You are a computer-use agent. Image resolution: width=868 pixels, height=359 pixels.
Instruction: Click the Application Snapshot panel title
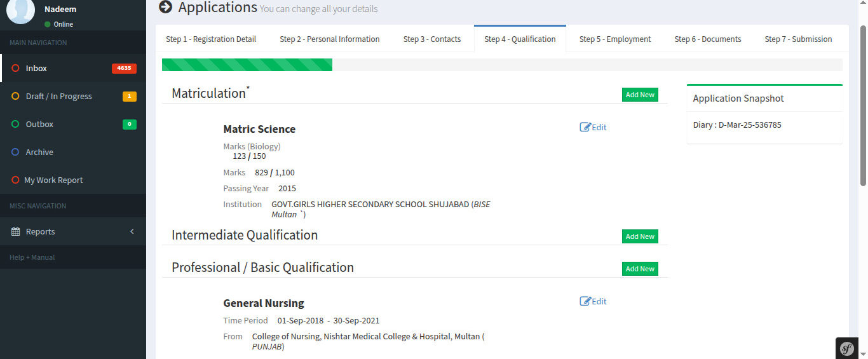738,98
